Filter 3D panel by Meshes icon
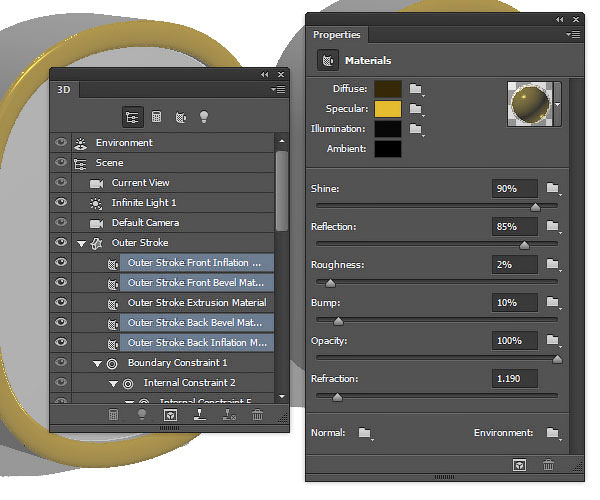The height and width of the screenshot is (500, 600). tap(156, 117)
